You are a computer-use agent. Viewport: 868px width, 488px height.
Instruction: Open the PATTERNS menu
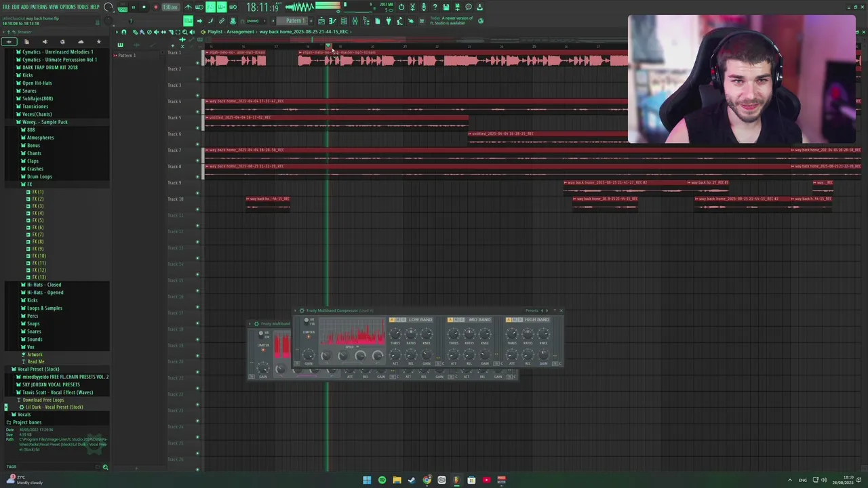coord(39,7)
